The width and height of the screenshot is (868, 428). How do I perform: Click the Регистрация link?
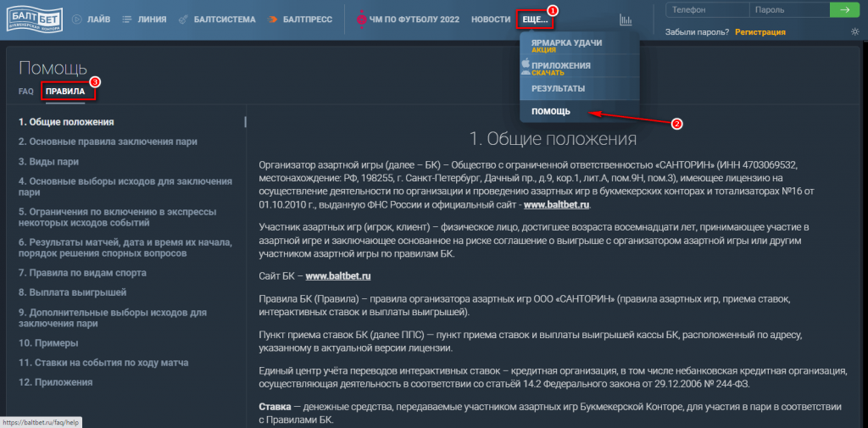tap(759, 32)
